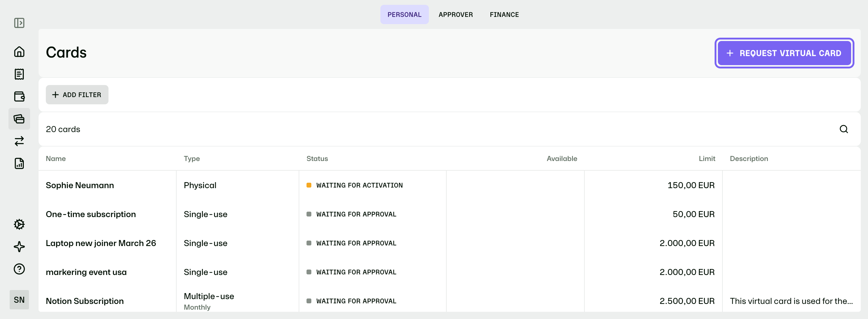Sort by the Available column header

562,159
